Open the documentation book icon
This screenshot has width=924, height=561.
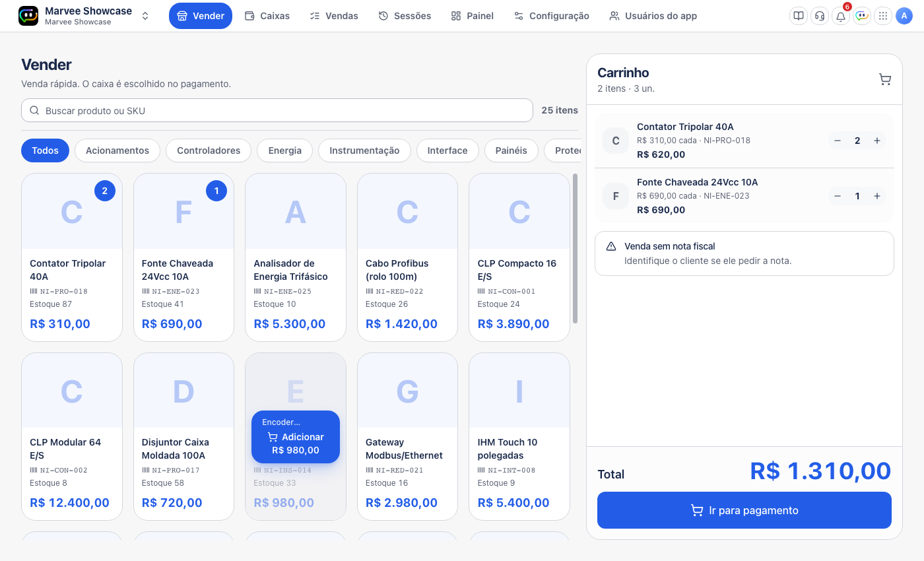coord(799,16)
